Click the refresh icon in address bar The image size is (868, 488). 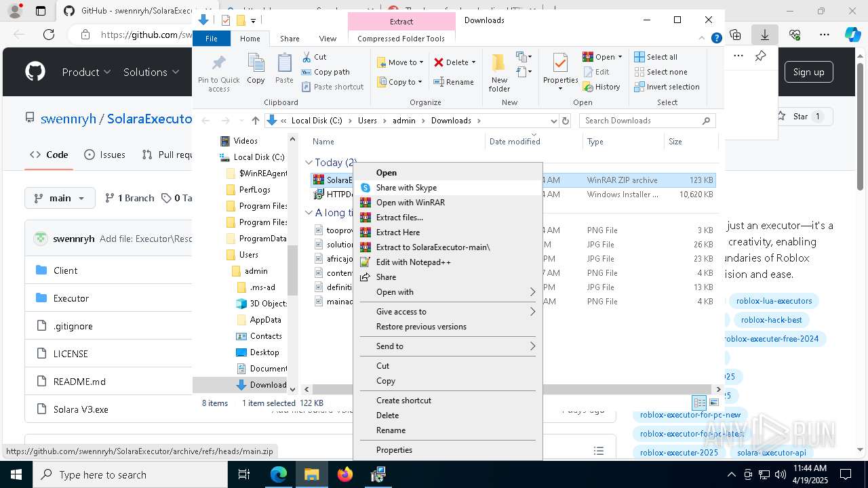click(566, 121)
